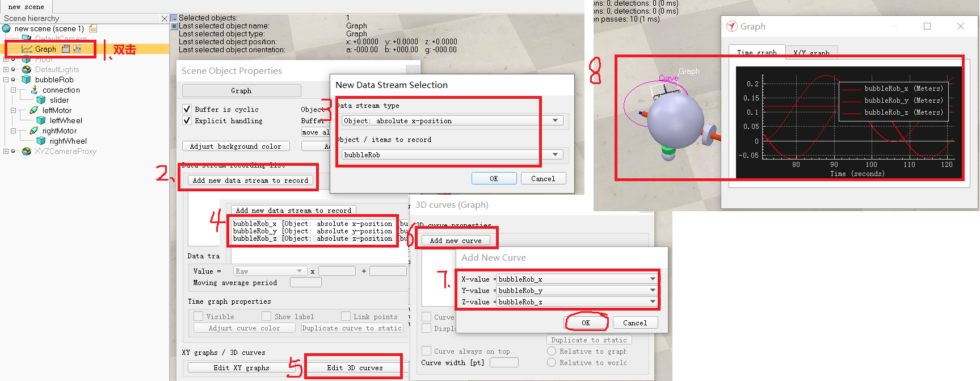Enable the Show label checkbox
Image resolution: width=980 pixels, height=381 pixels.
point(266,316)
